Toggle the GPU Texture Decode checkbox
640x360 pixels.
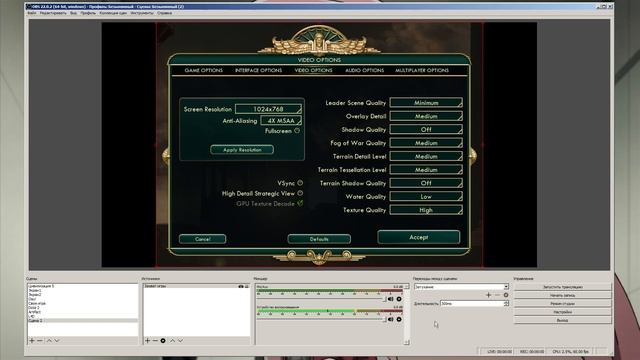click(x=300, y=203)
